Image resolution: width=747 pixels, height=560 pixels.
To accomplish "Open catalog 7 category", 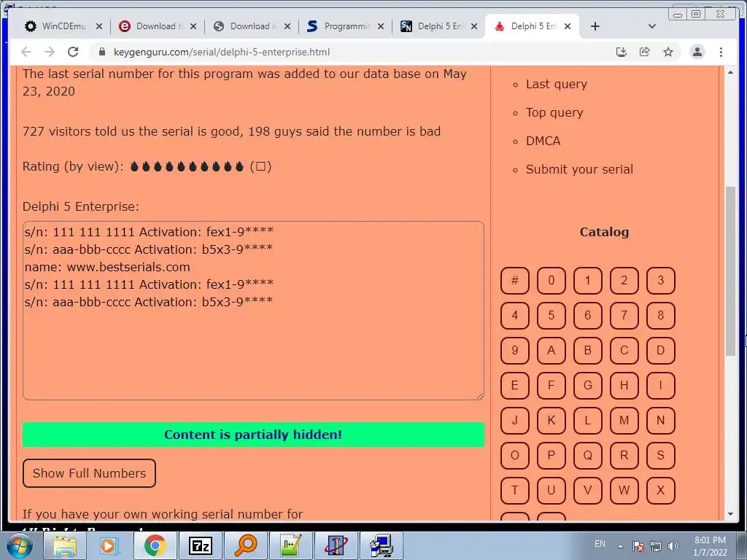I will (x=624, y=315).
